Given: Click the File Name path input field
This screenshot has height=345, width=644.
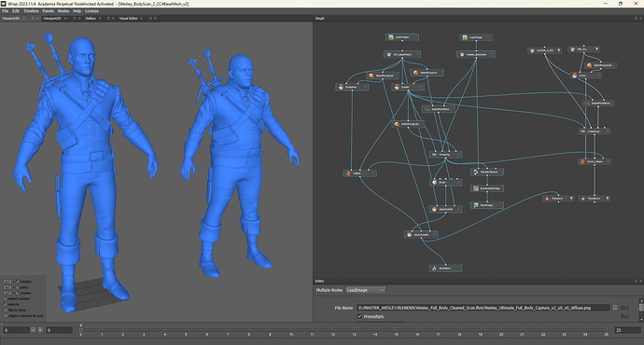Looking at the screenshot, I should click(x=483, y=308).
